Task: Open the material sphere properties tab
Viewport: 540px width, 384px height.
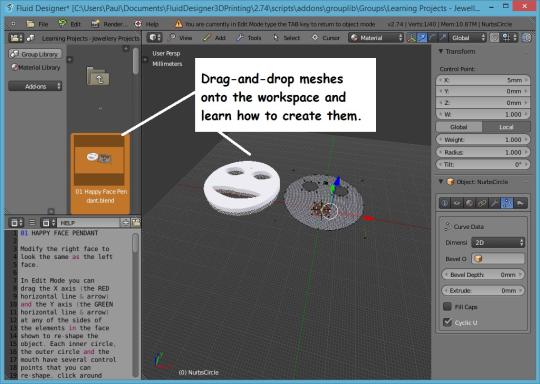Action: (469, 203)
